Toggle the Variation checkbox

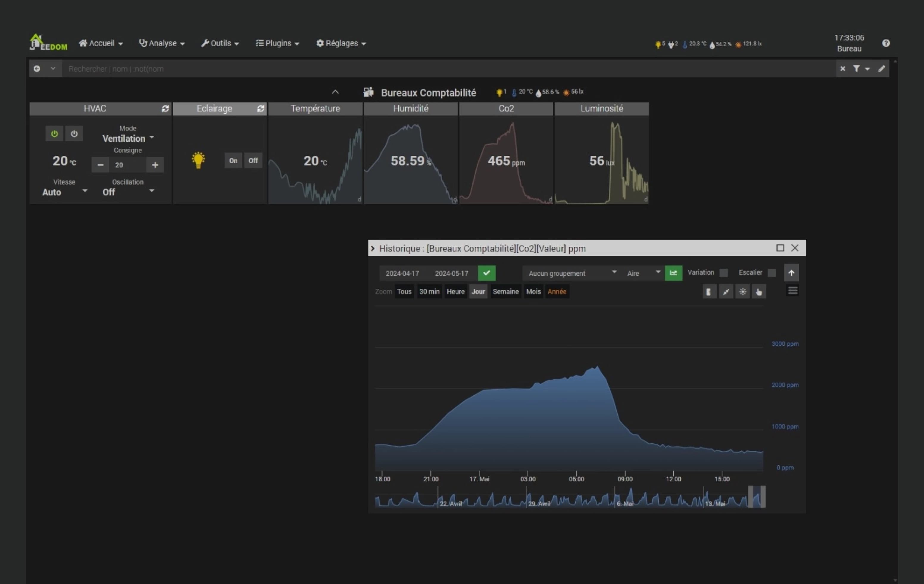[x=723, y=272]
